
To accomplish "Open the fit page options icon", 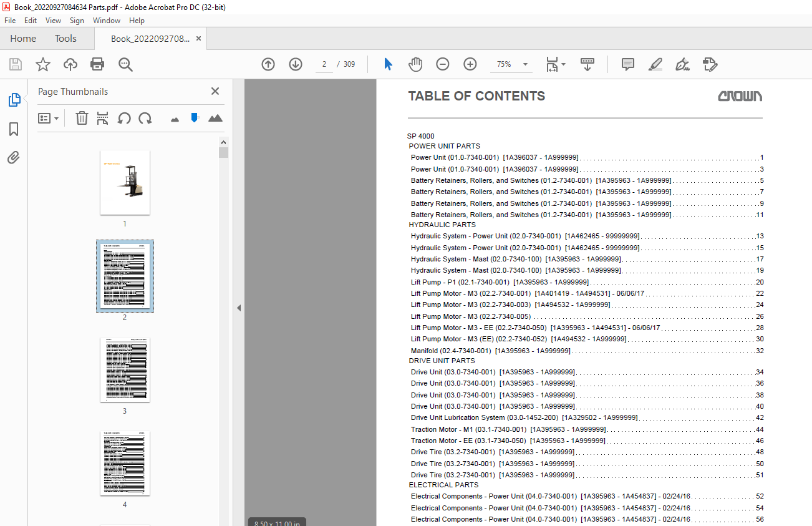I will point(555,64).
